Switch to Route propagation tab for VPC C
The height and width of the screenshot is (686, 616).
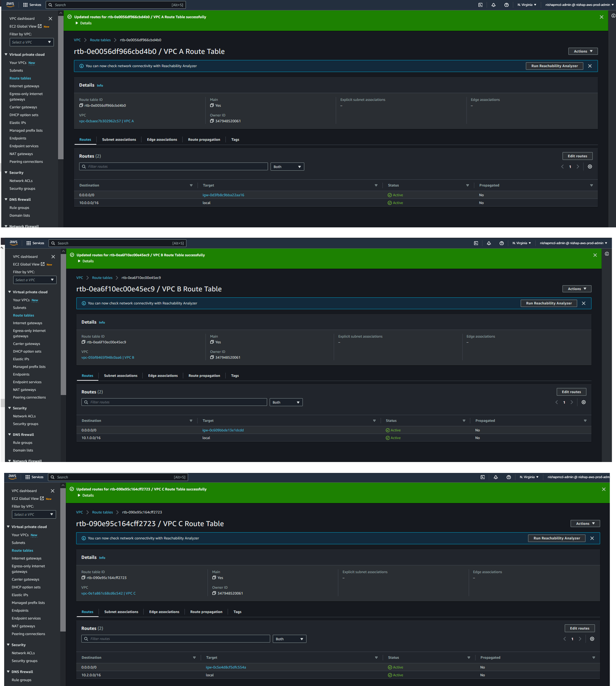pos(206,612)
